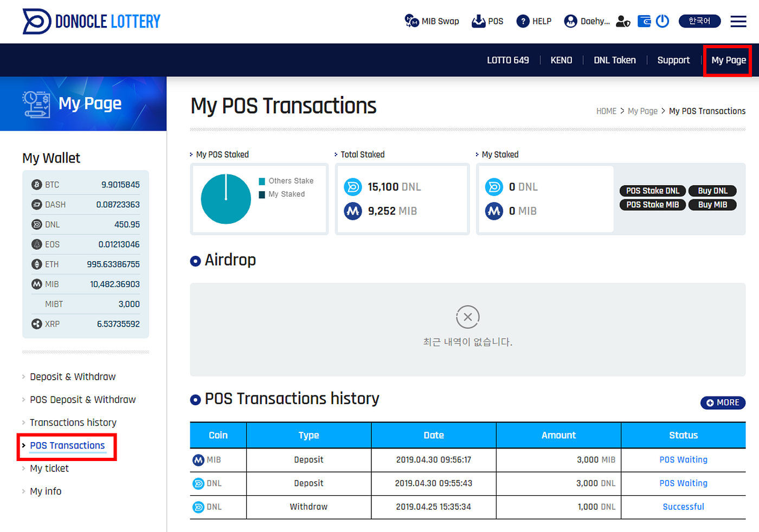
Task: Open POS Transactions sidebar link
Action: click(x=67, y=445)
